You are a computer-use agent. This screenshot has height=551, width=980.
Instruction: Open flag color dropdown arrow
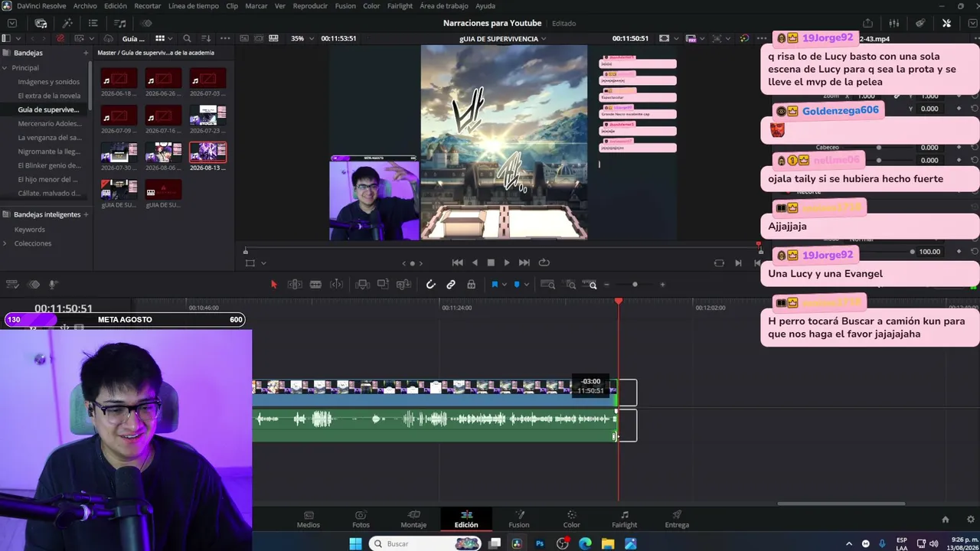coord(504,285)
